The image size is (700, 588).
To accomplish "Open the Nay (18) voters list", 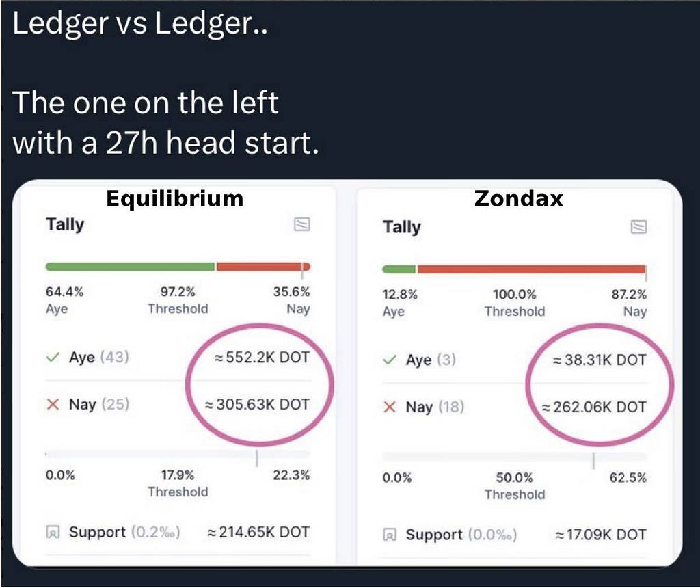I will [435, 407].
